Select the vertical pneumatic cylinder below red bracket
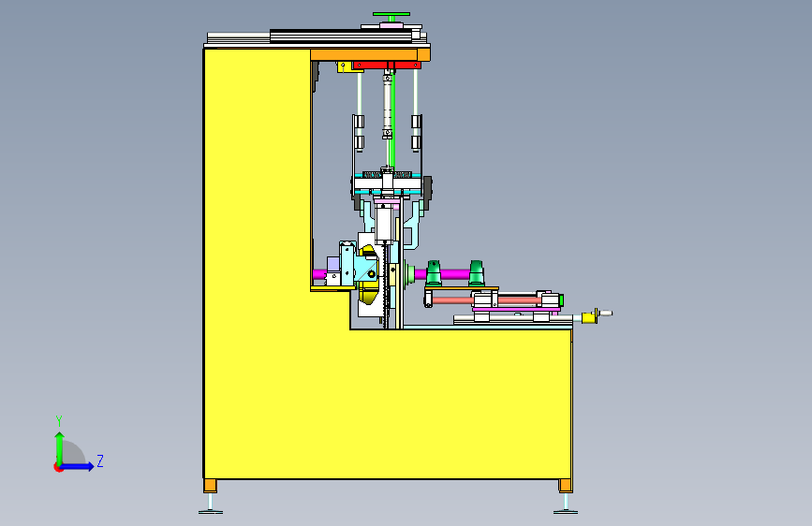 pyautogui.click(x=387, y=106)
